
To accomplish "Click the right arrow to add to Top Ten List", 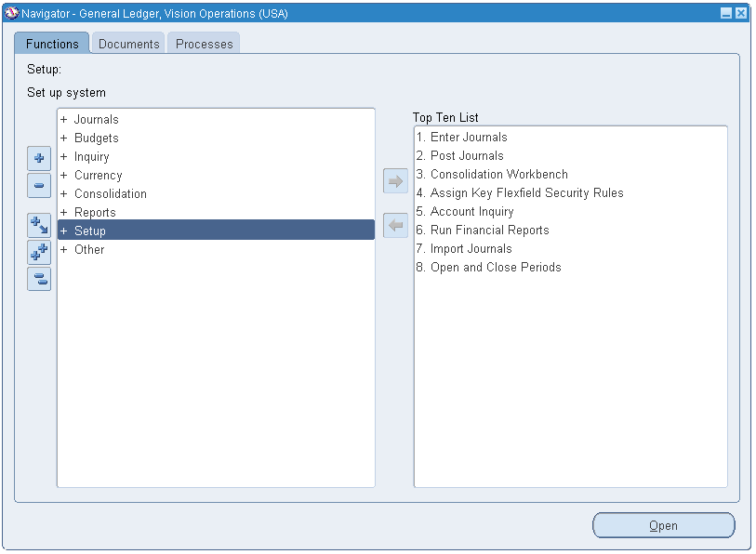I will (x=394, y=181).
